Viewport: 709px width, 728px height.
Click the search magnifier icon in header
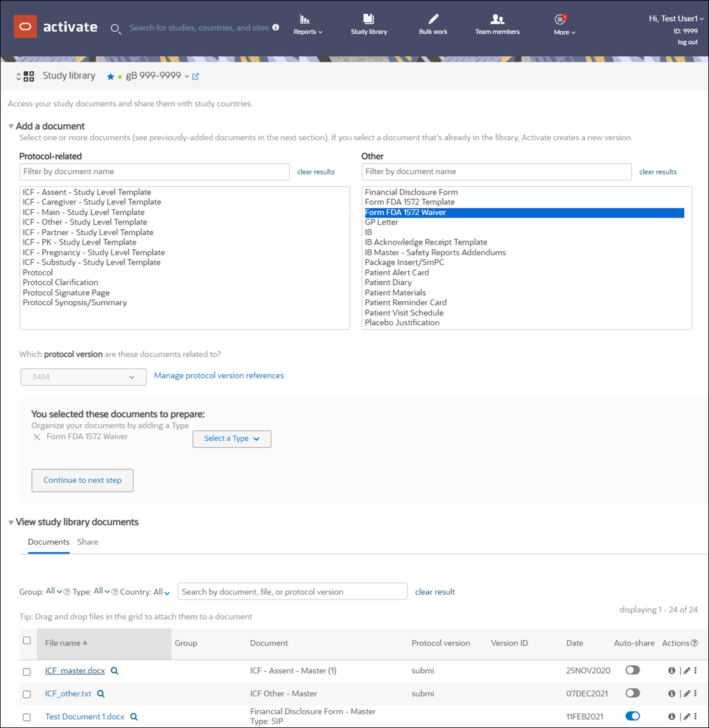pos(116,28)
